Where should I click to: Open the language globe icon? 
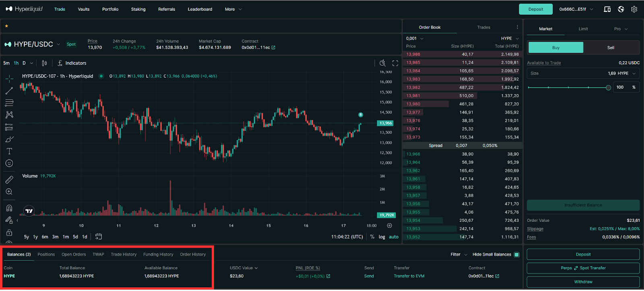(621, 9)
